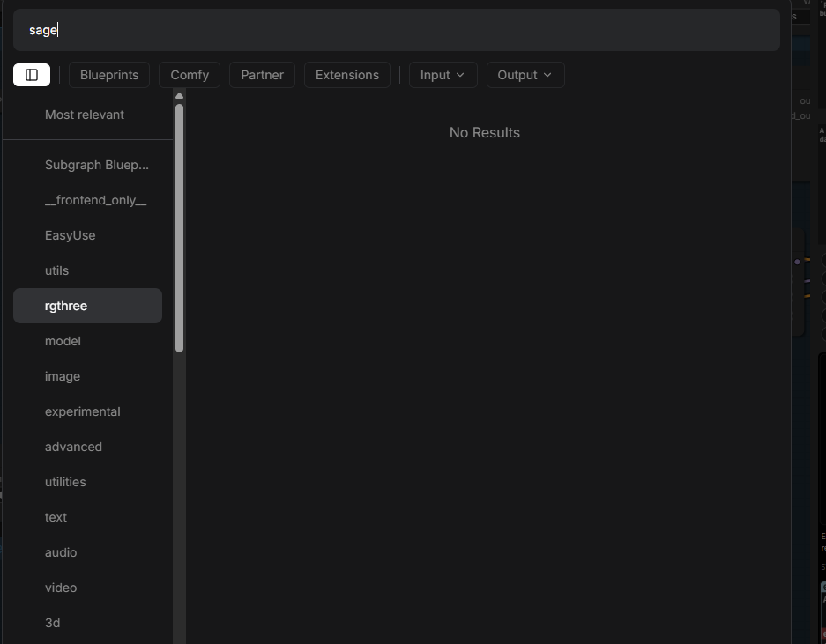Select the 3d category
The width and height of the screenshot is (826, 644).
pos(87,624)
